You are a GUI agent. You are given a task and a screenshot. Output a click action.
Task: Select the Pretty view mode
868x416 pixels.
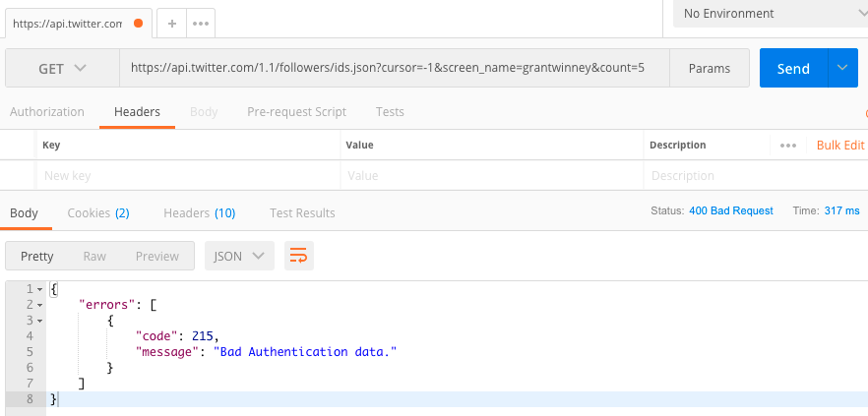coord(37,256)
